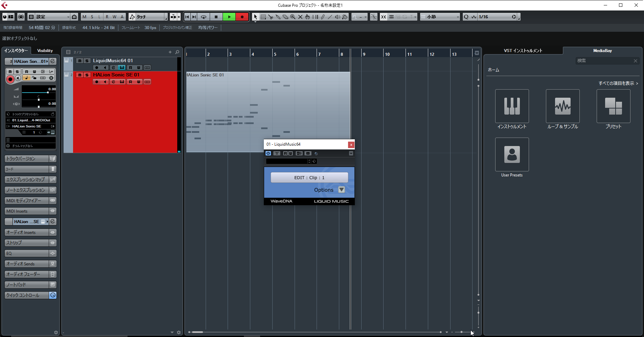
Task: Open Loops & Samples category in MediaBay
Action: 562,106
